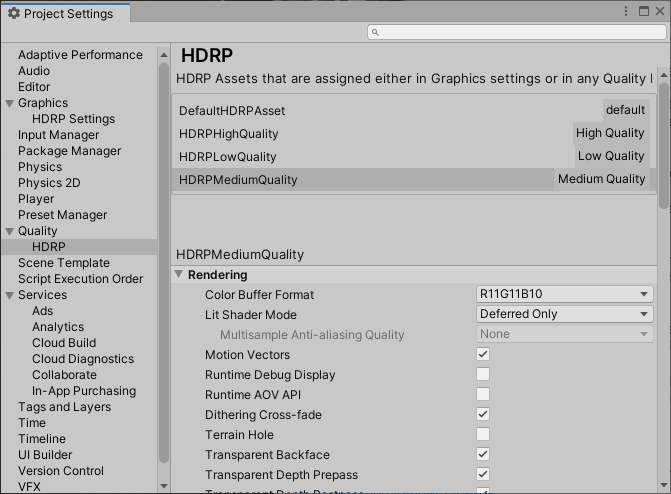Open Ads service settings

tap(42, 311)
